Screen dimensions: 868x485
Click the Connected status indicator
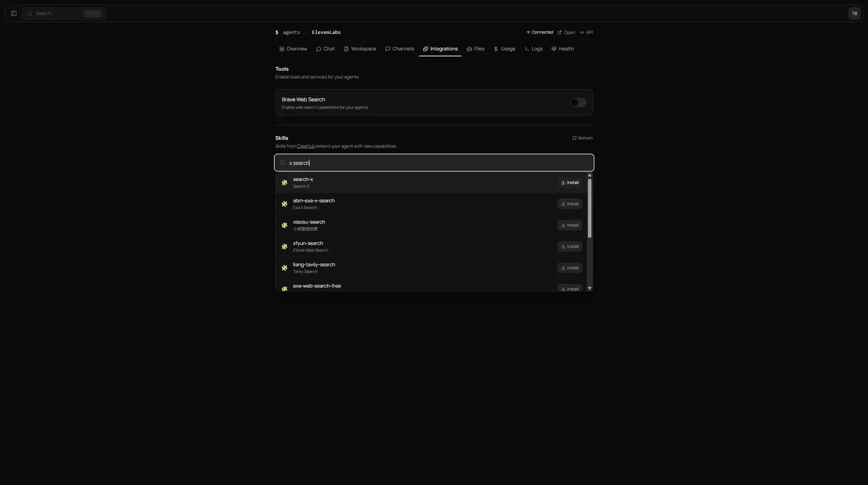click(x=540, y=32)
